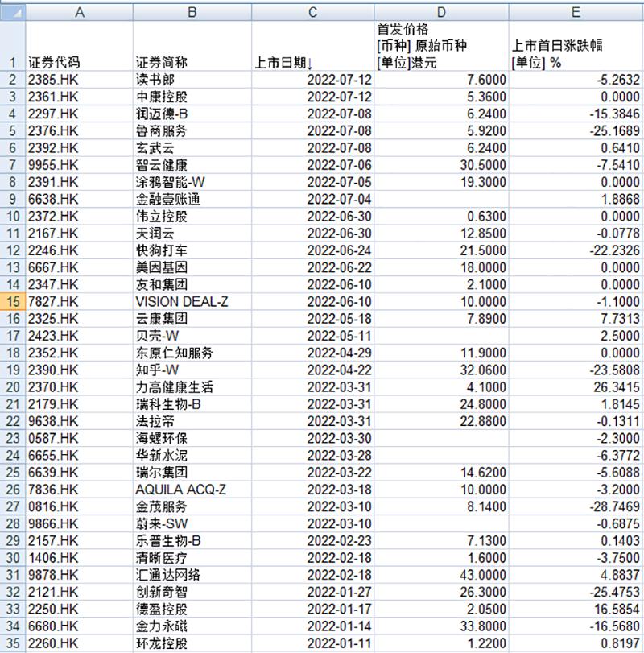This screenshot has width=644, height=653.
Task: Select cell 快狗打车
Action: [192, 250]
